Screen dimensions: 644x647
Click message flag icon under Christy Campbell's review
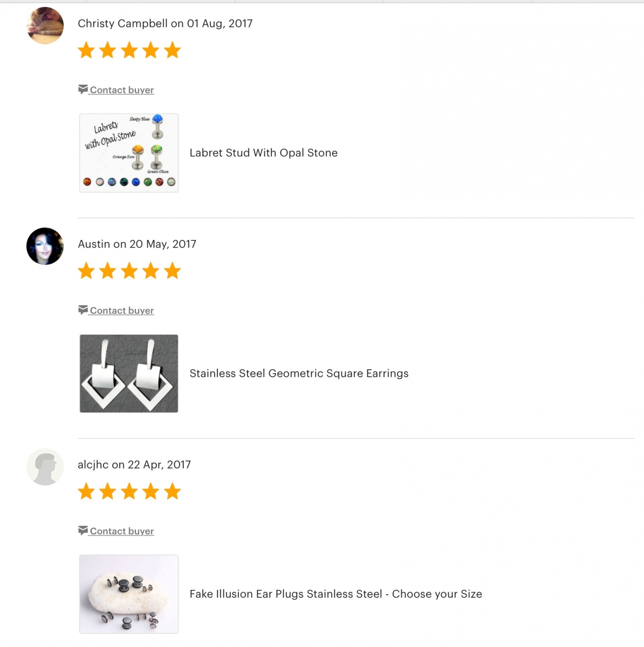[x=83, y=89]
